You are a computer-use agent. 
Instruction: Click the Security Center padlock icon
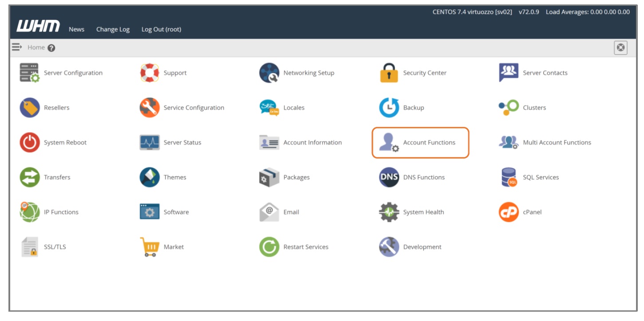click(389, 73)
